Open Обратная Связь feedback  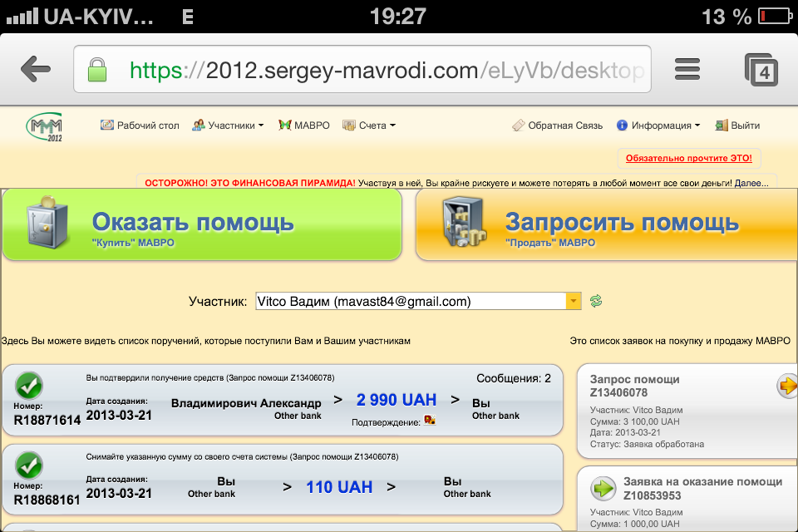pos(557,126)
